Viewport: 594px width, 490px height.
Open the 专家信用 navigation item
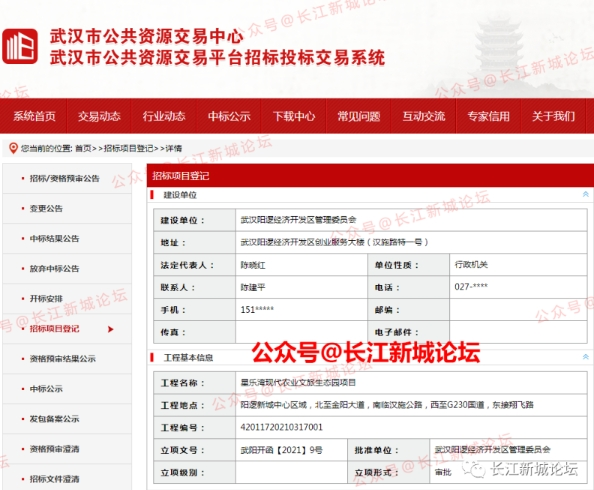point(488,116)
